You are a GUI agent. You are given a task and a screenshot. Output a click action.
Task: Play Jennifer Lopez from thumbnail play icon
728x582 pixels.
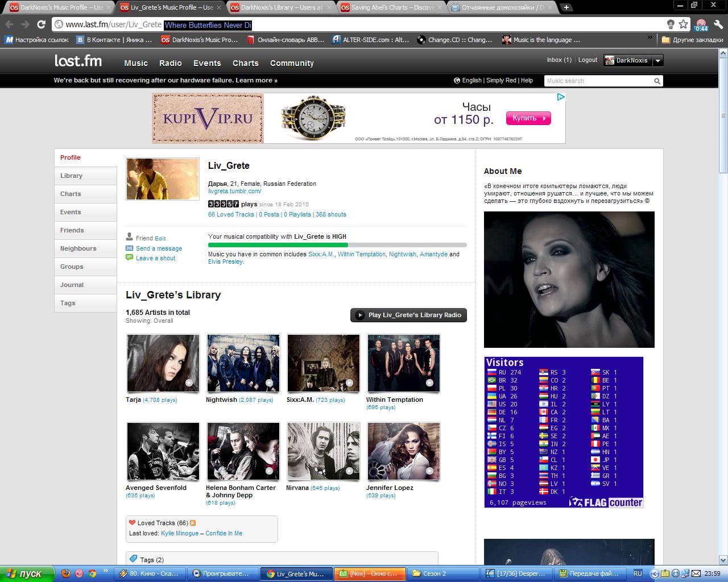pyautogui.click(x=429, y=471)
